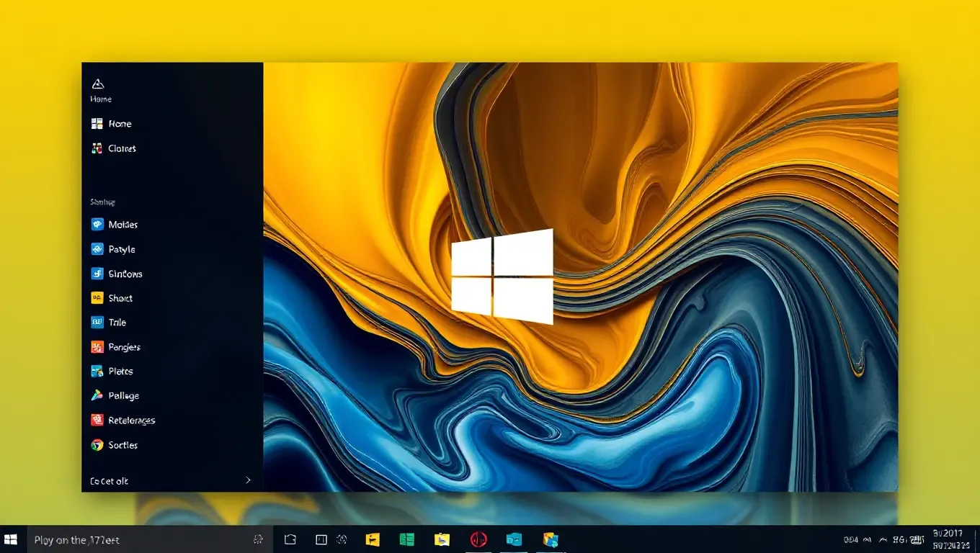
Task: Launch the Moildes app
Action: 115,225
